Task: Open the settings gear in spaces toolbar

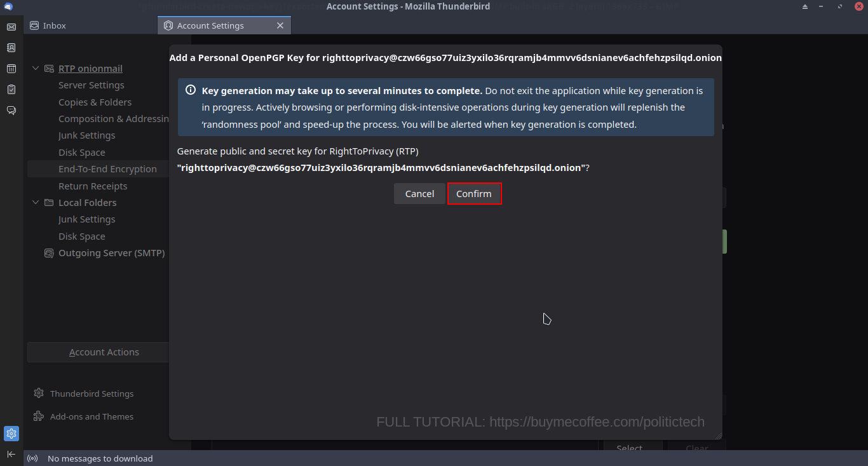Action: pyautogui.click(x=11, y=434)
